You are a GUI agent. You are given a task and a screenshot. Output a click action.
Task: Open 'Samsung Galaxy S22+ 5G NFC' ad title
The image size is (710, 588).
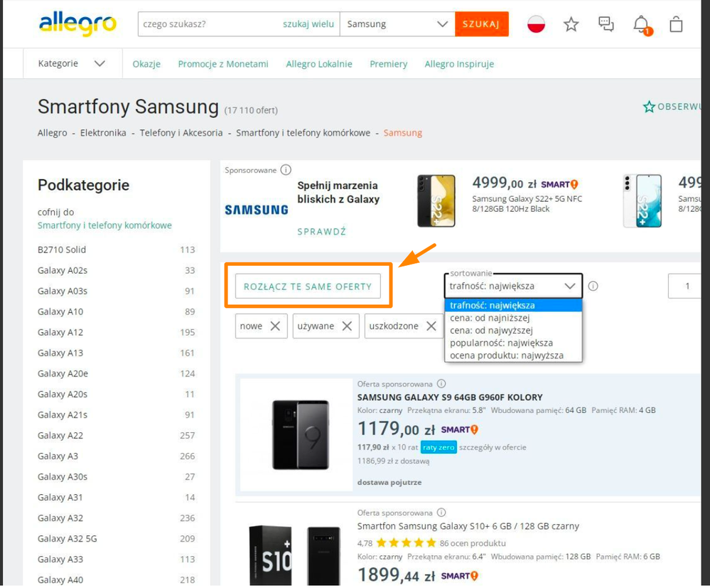tap(527, 204)
